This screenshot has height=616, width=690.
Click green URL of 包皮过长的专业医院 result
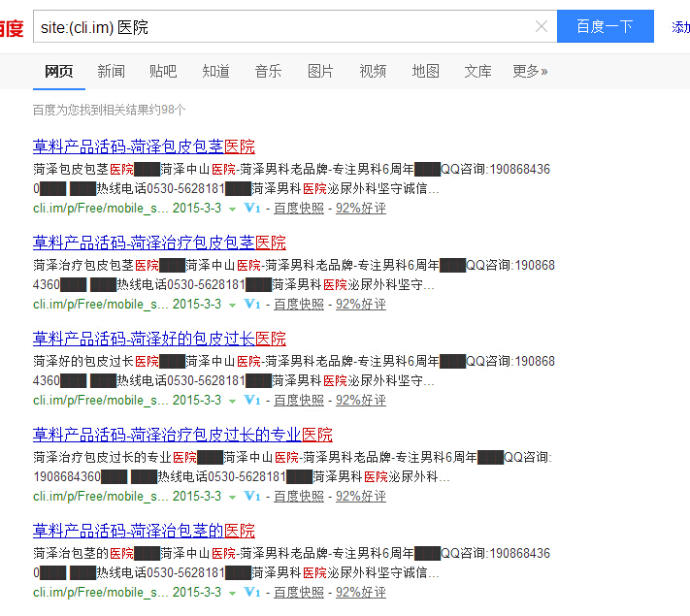101,496
